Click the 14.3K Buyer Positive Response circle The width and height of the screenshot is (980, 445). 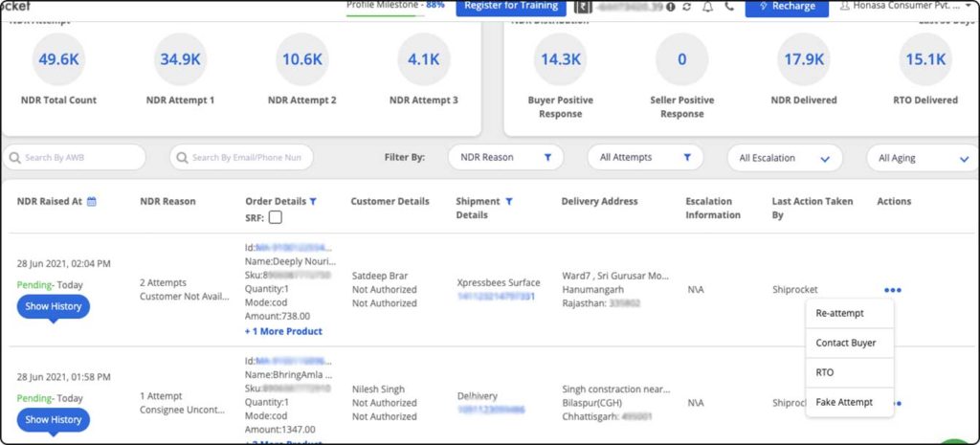(x=561, y=59)
